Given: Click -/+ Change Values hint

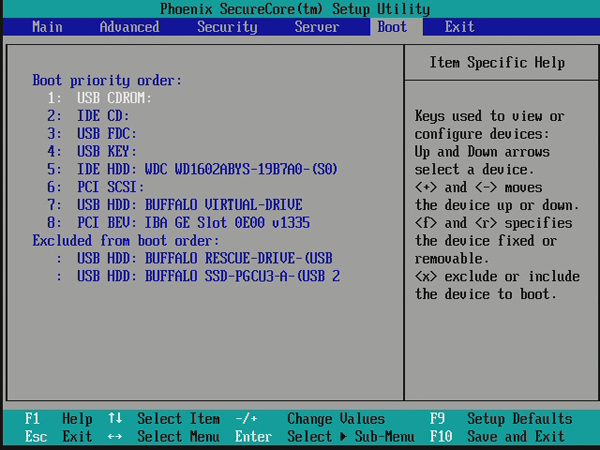Looking at the screenshot, I should click(310, 419).
